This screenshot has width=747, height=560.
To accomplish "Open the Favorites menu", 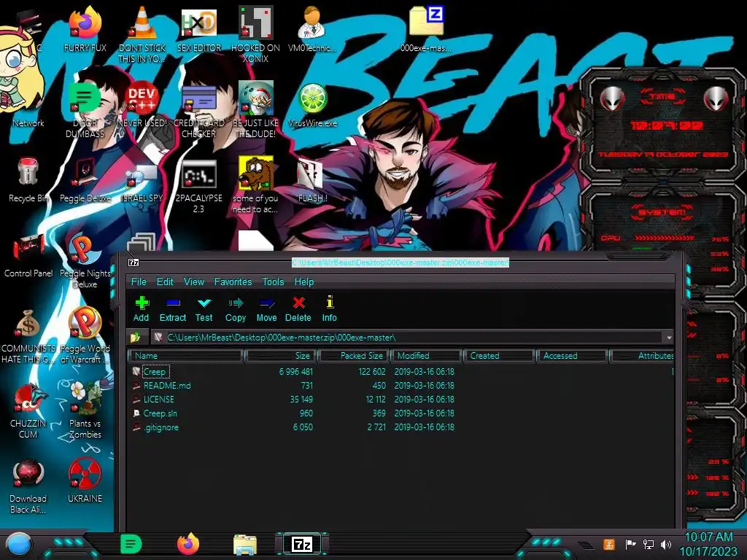I will tap(233, 281).
